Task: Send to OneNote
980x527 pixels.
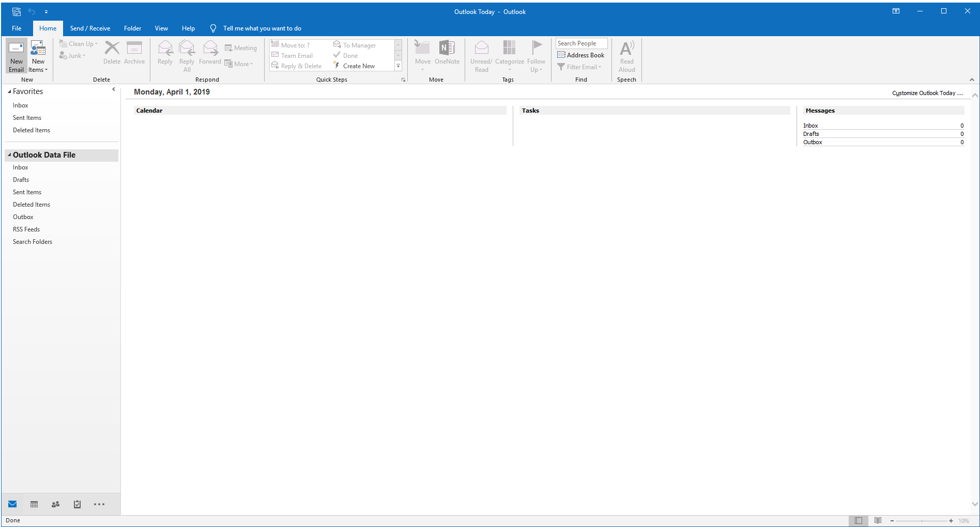Action: coord(447,53)
